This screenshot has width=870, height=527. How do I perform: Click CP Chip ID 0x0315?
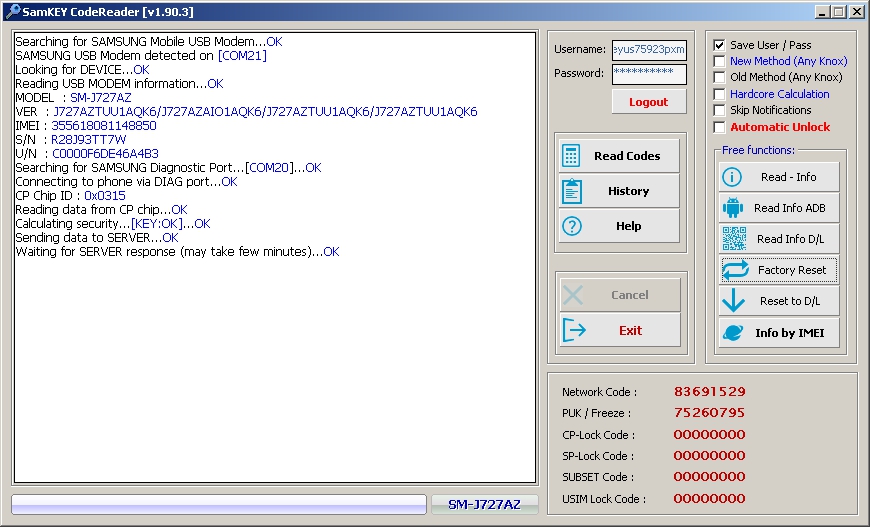[x=105, y=196]
